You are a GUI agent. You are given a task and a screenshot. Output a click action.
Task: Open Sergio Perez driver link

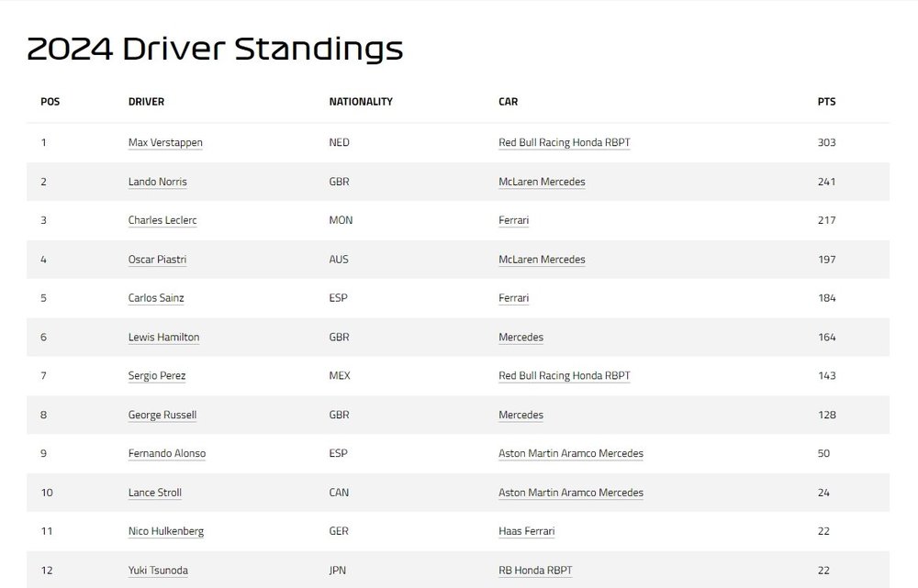pyautogui.click(x=156, y=375)
